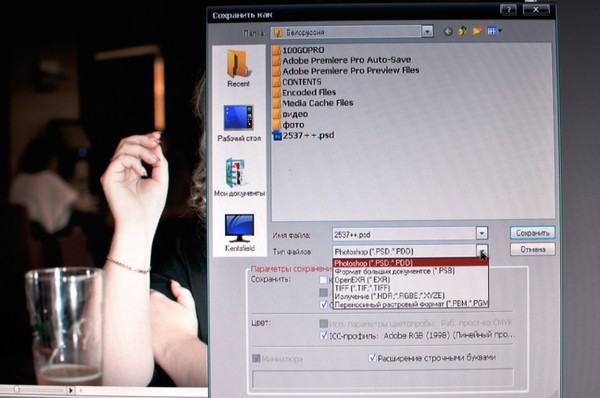Go up one folder level
Viewport: 600px width, 398px height.
tap(463, 31)
